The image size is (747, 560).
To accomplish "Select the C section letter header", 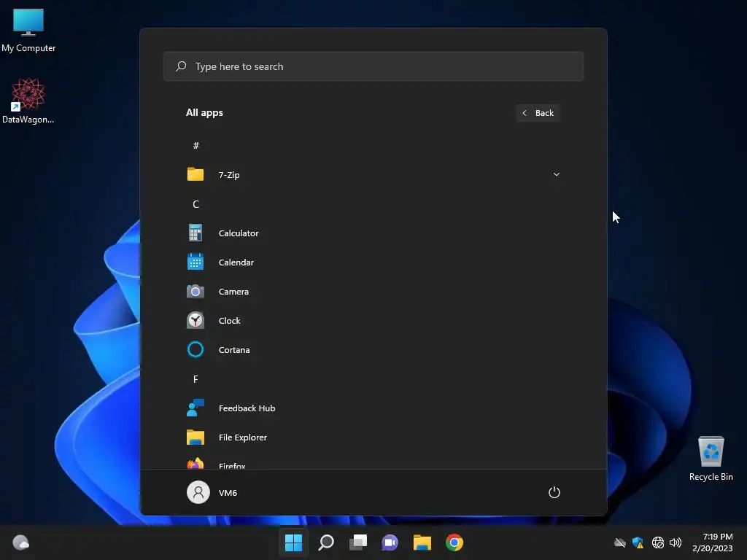I will (196, 204).
